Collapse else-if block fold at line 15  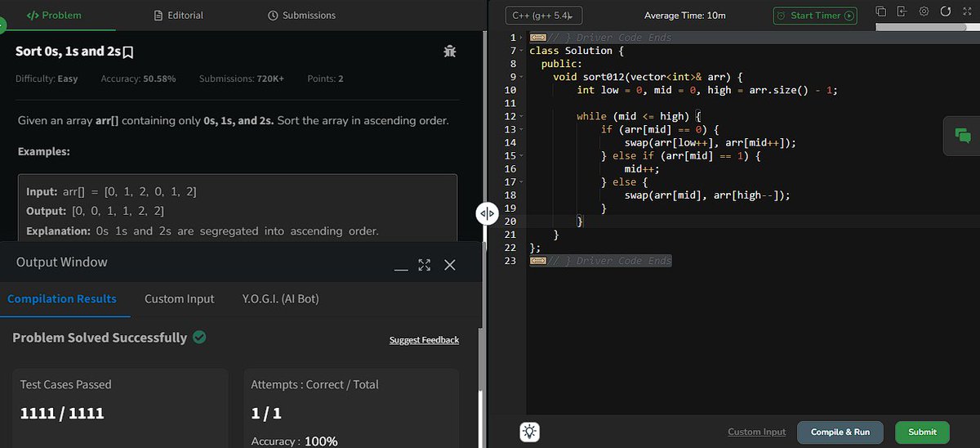(x=520, y=155)
